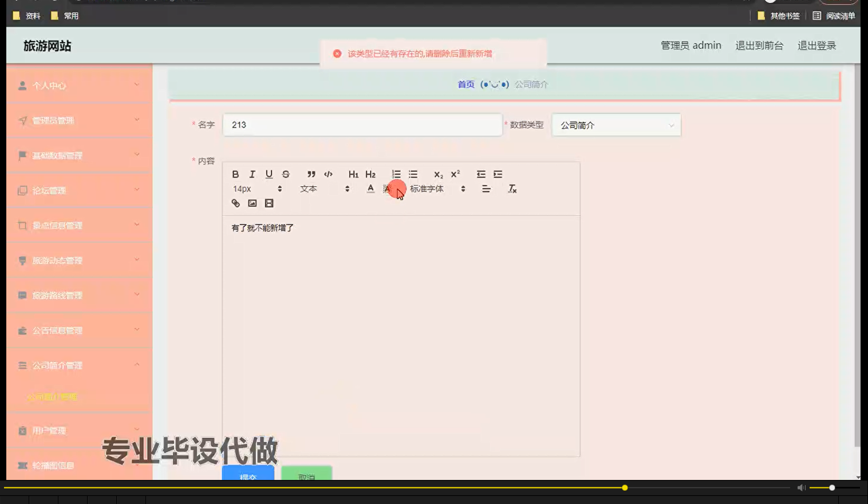The image size is (868, 504).
Task: Insert a hyperlink in the content editor
Action: 235,203
